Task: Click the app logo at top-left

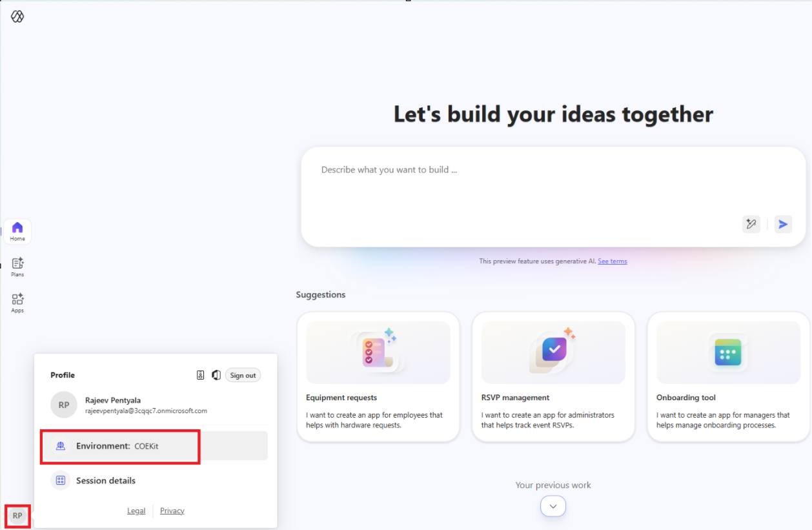Action: coord(17,16)
